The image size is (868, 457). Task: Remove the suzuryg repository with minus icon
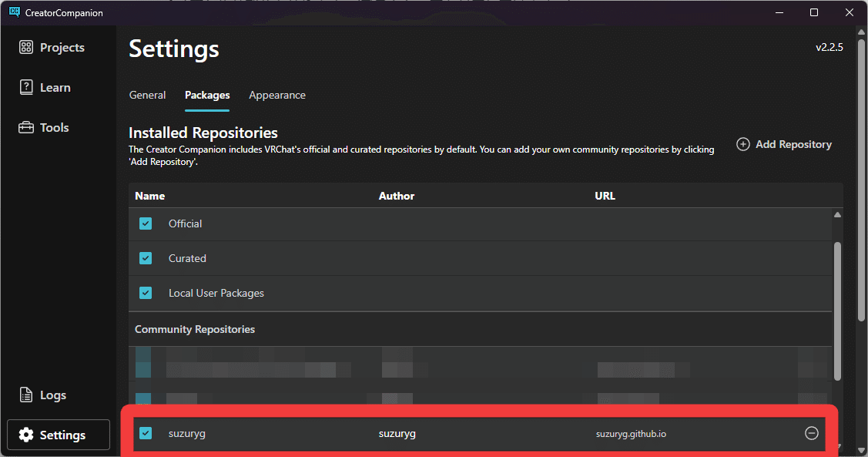(x=812, y=433)
